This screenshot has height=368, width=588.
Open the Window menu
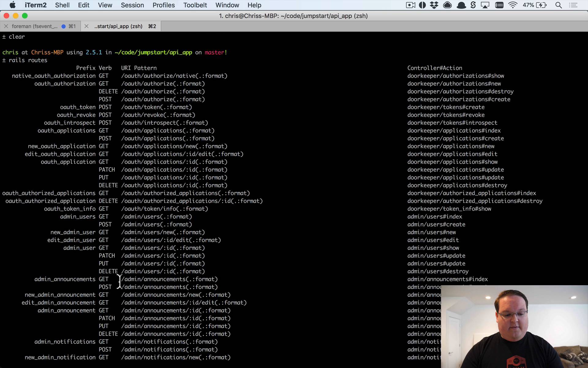click(227, 5)
